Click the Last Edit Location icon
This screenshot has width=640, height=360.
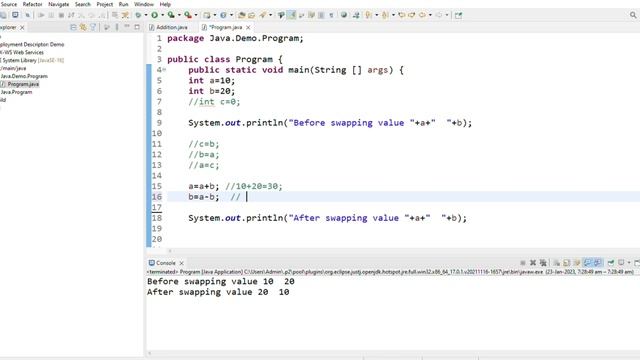tap(402, 15)
